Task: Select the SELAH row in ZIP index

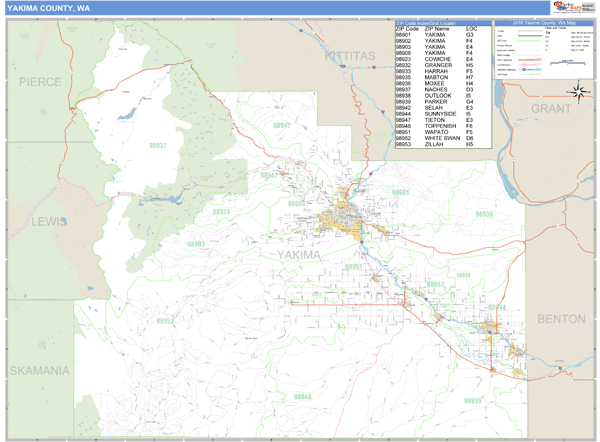Action: 435,108
